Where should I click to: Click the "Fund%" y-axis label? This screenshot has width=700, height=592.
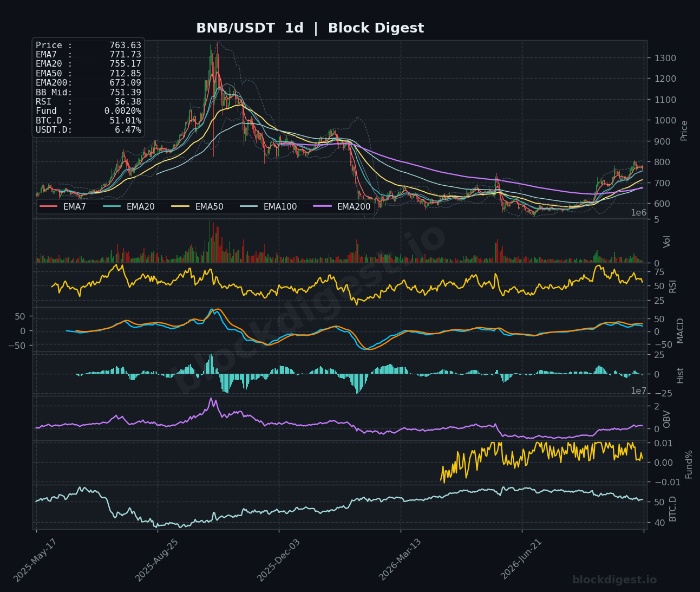pos(689,464)
